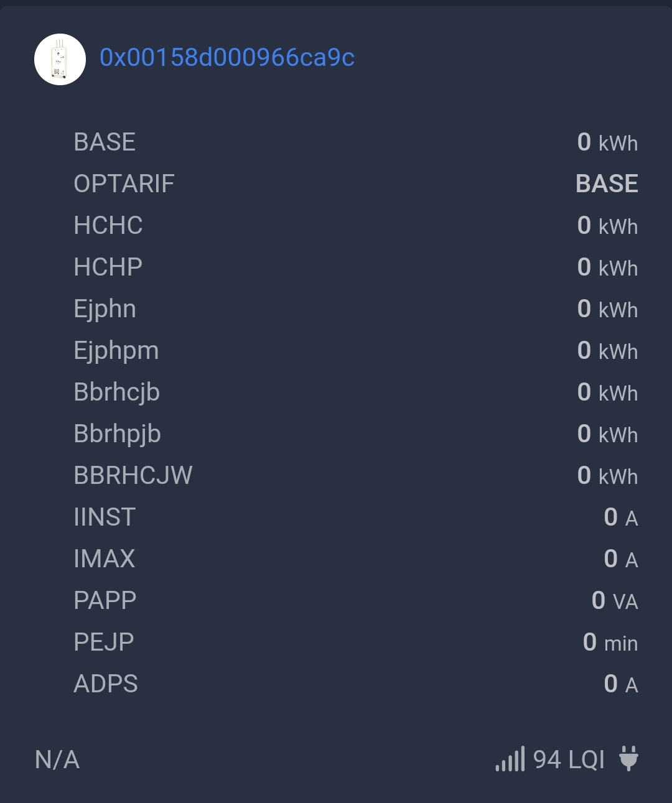Select the BBRHCJW row label

click(x=133, y=475)
